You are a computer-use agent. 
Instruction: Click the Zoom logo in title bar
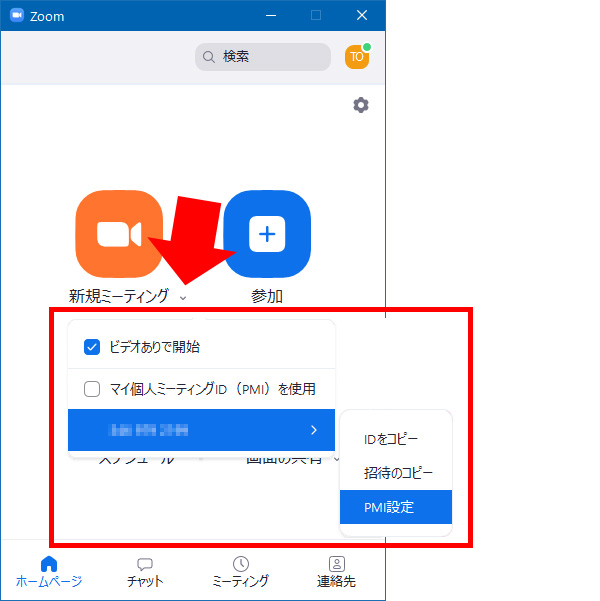(x=17, y=15)
